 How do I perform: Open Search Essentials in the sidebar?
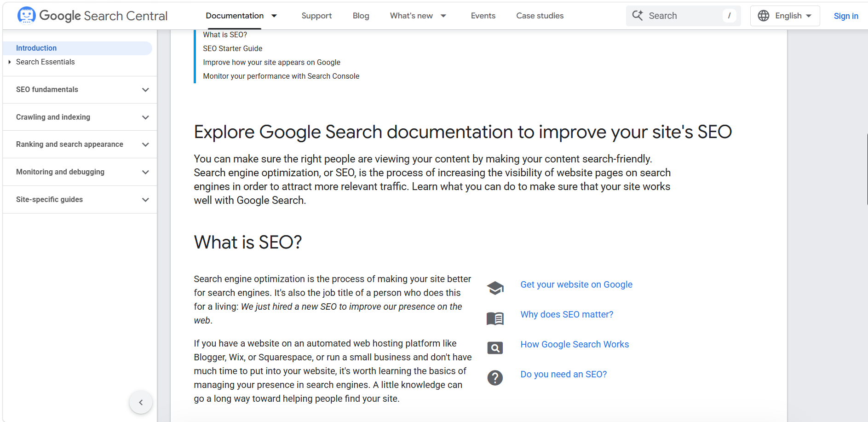(45, 62)
